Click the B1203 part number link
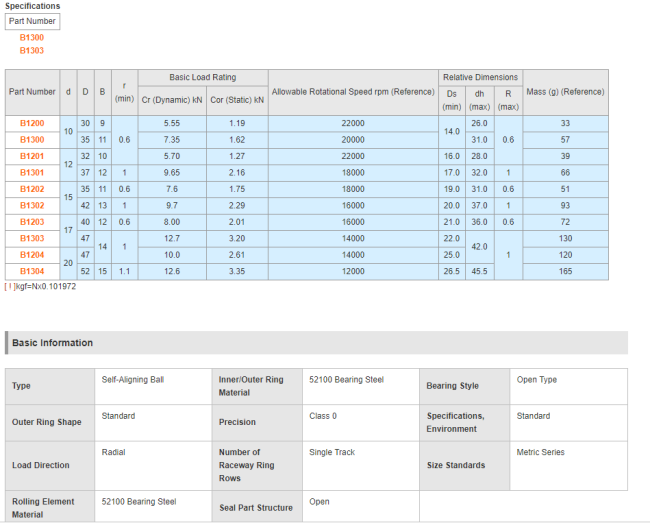The height and width of the screenshot is (523, 650). coord(32,222)
